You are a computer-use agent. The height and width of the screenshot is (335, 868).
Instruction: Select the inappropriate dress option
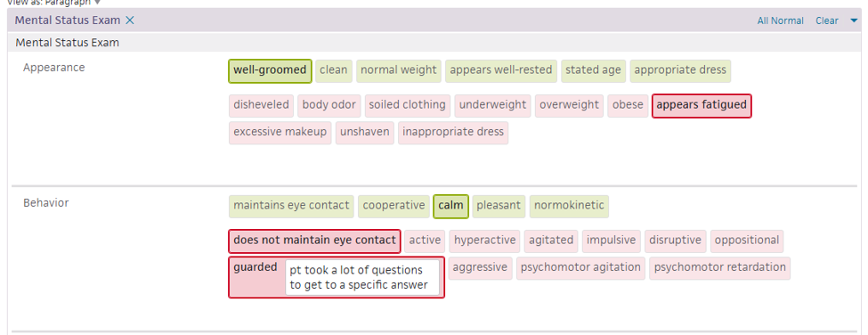tap(453, 133)
